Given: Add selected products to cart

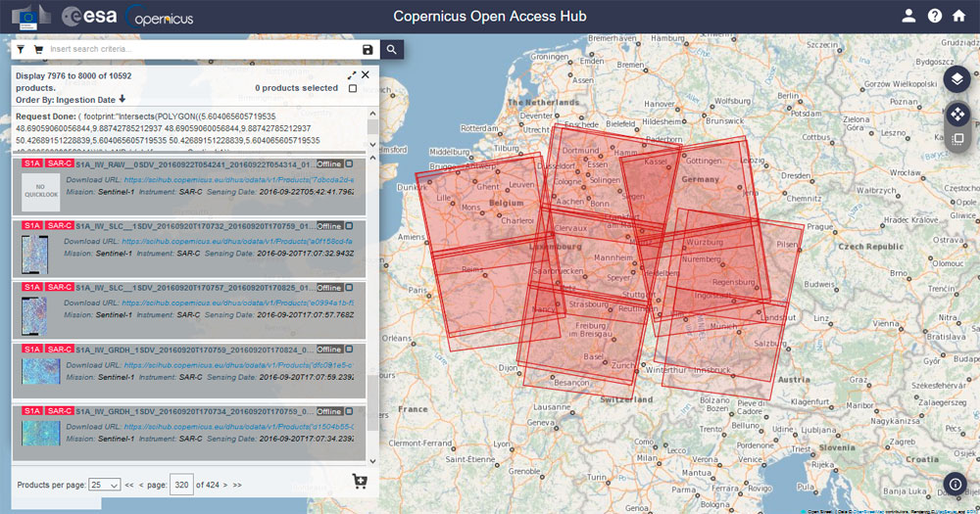Looking at the screenshot, I should click(x=360, y=481).
